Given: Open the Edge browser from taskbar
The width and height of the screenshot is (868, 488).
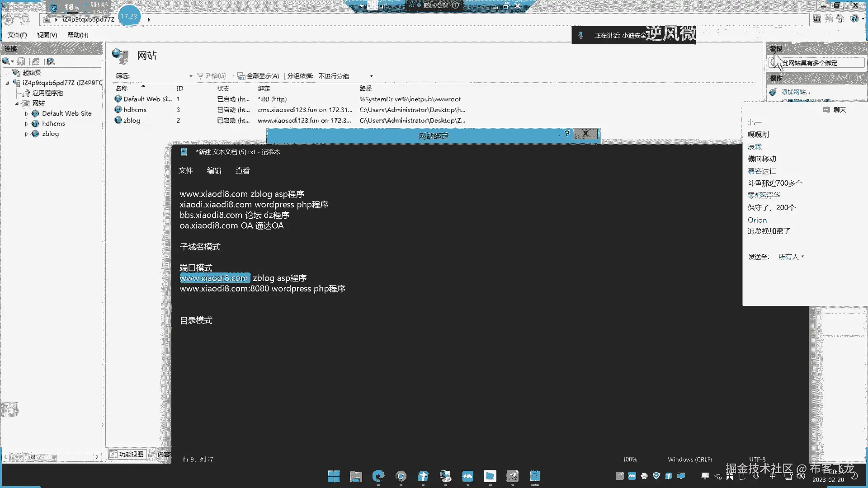Looking at the screenshot, I should (378, 476).
